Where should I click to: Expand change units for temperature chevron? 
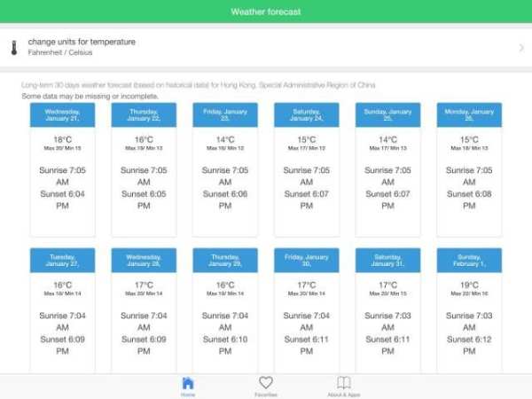tap(521, 48)
